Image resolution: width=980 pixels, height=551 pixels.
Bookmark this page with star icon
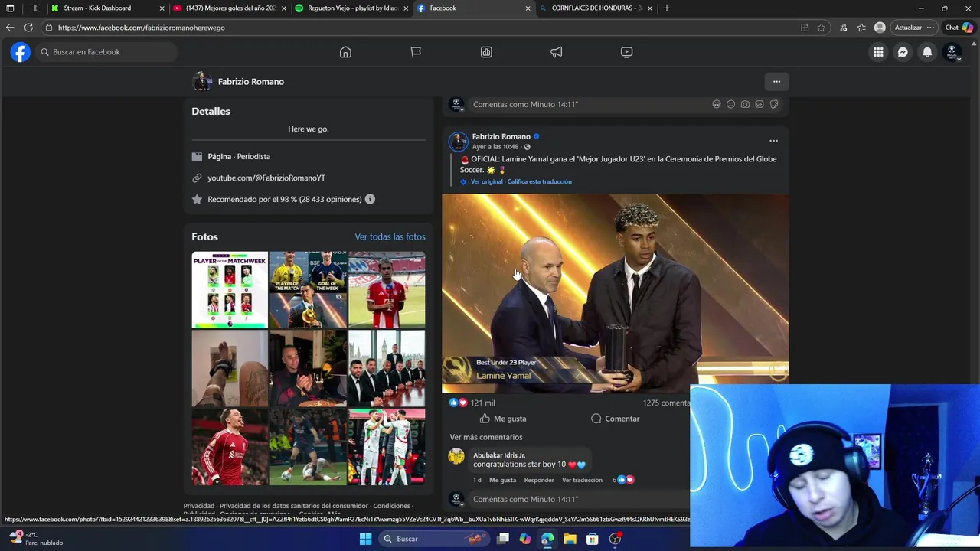tap(822, 28)
